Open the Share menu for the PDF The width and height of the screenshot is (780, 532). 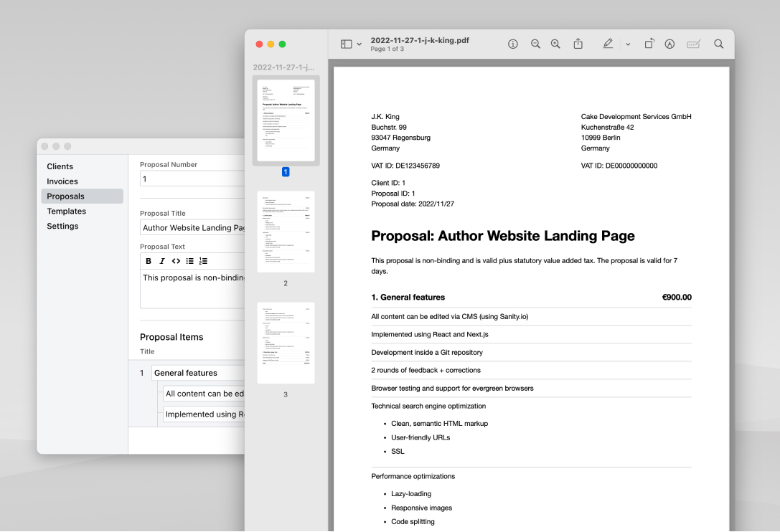tap(578, 44)
